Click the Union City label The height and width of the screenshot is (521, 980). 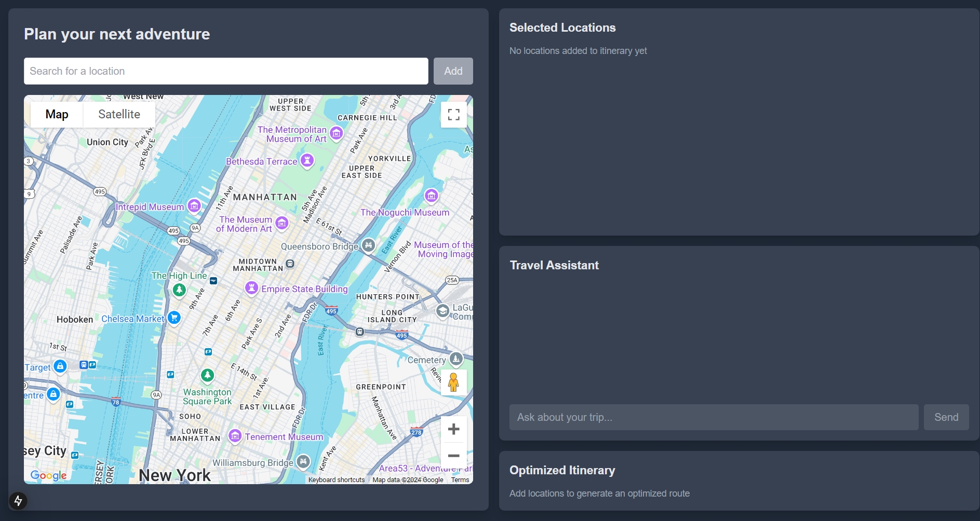coord(108,142)
